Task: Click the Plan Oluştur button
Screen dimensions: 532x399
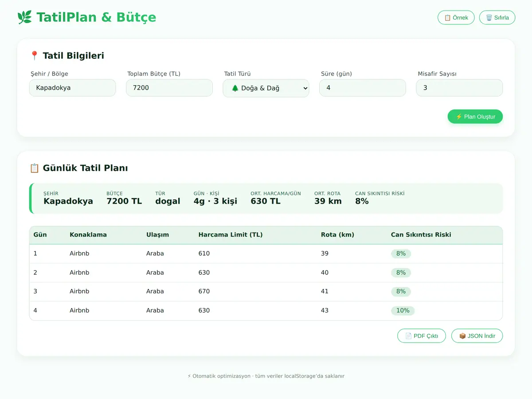Action: 475,117
